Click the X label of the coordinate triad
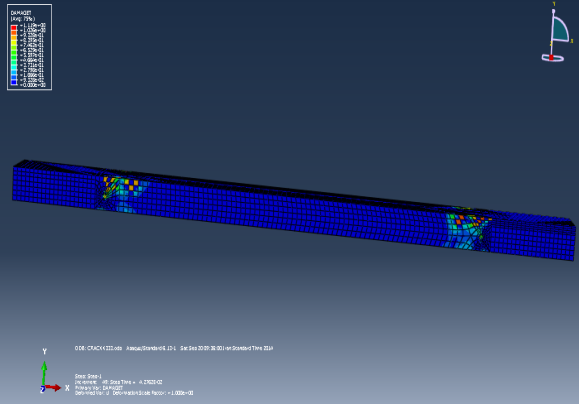Screen dimensions: 579x404 [67, 388]
